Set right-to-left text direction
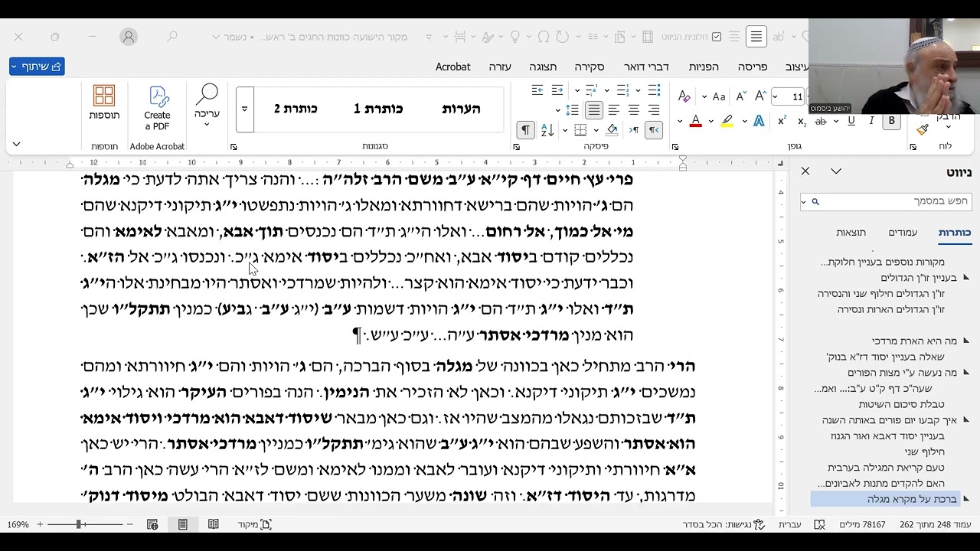 click(x=655, y=130)
